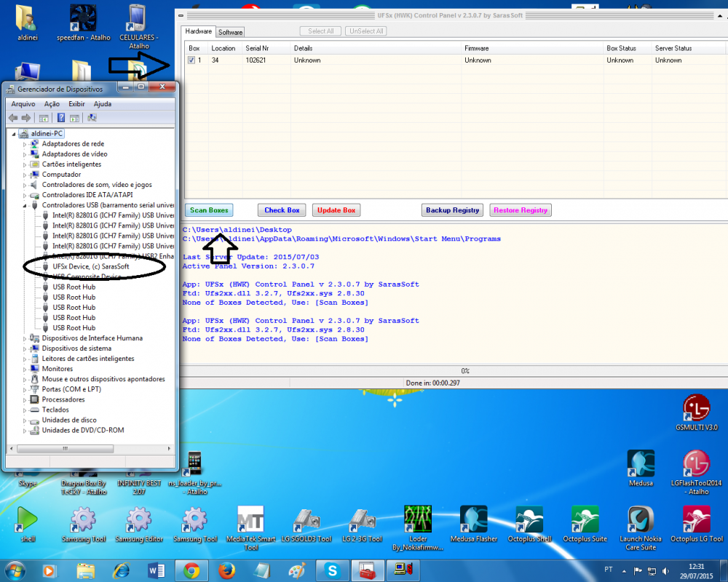Select the LGFlashTool2014 desktop shortcut
This screenshot has width=728, height=582.
click(697, 472)
